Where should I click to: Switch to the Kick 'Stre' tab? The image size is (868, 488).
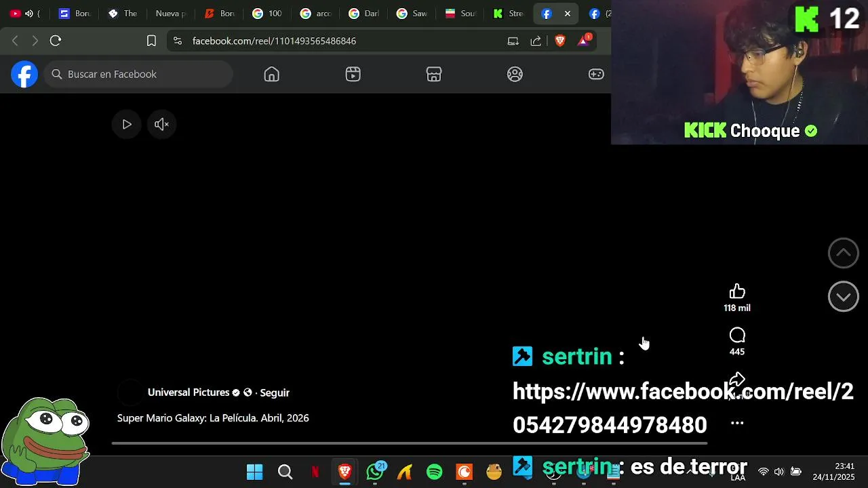click(509, 14)
